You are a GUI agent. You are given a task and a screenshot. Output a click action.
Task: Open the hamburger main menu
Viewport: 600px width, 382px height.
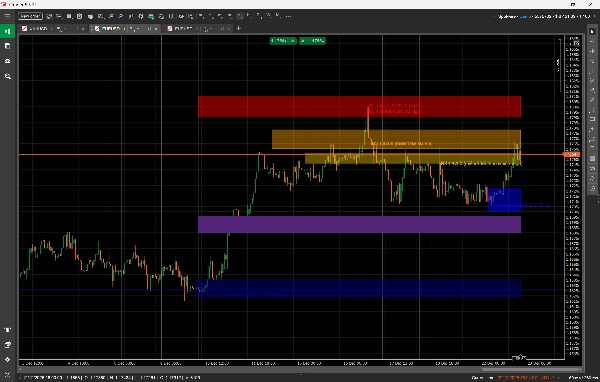click(x=7, y=16)
